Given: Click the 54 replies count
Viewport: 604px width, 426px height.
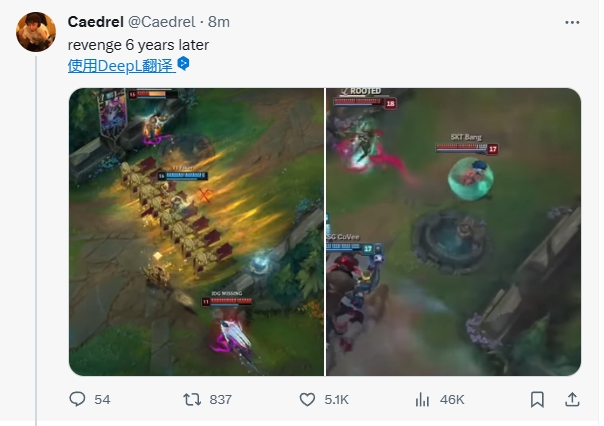Looking at the screenshot, I should (102, 399).
